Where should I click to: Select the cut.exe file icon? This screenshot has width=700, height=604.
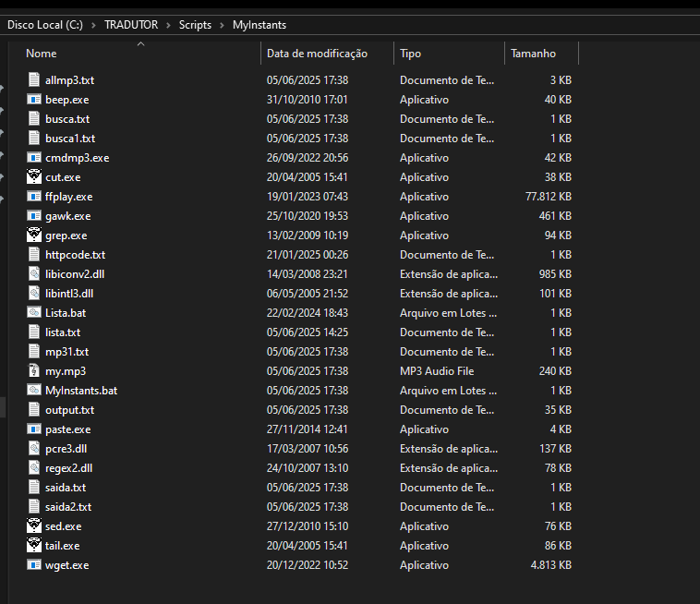tap(34, 177)
